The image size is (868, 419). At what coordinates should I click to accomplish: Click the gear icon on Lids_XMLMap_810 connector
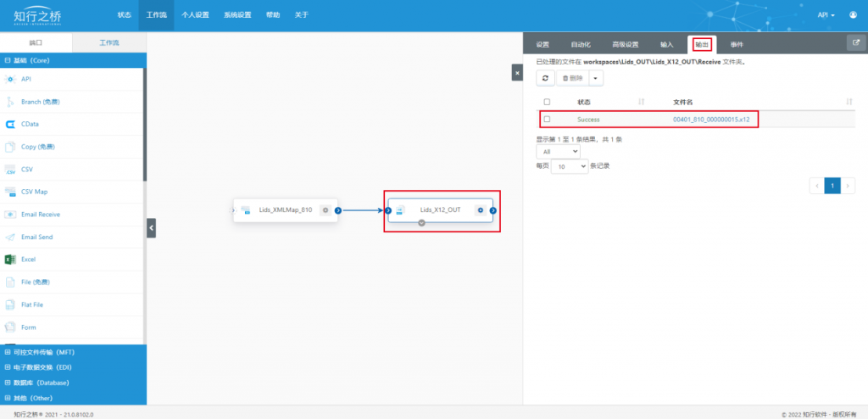click(x=325, y=210)
